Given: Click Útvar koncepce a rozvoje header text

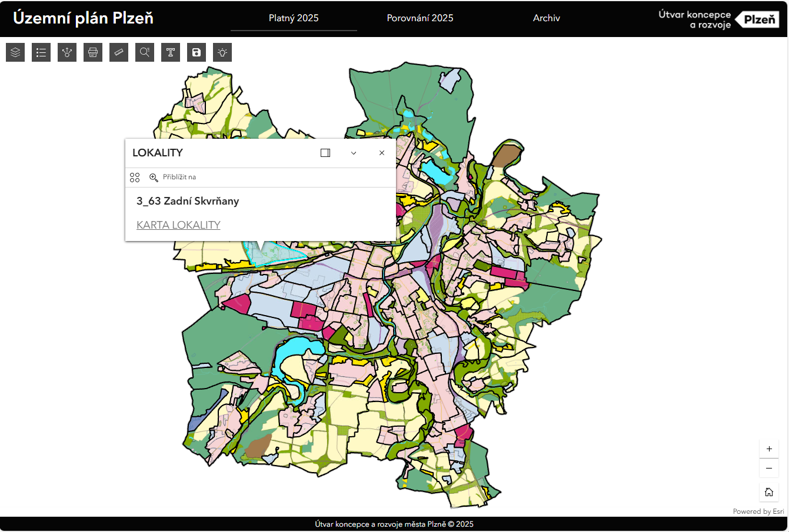Looking at the screenshot, I should tap(695, 19).
